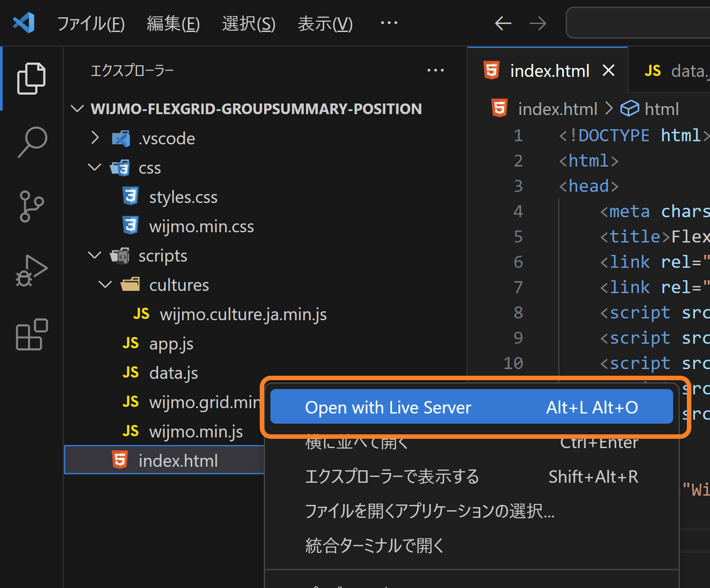Open the Run and Debug view

[x=31, y=270]
